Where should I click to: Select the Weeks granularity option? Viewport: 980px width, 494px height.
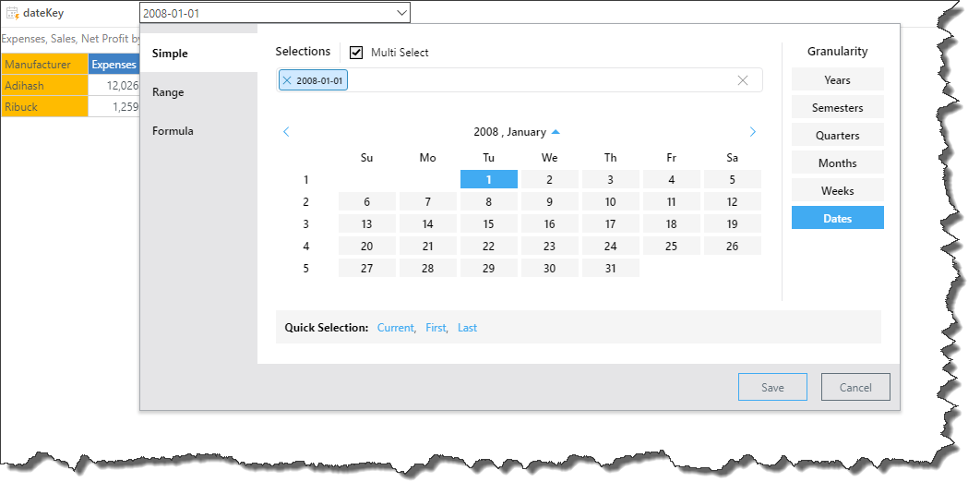click(837, 190)
